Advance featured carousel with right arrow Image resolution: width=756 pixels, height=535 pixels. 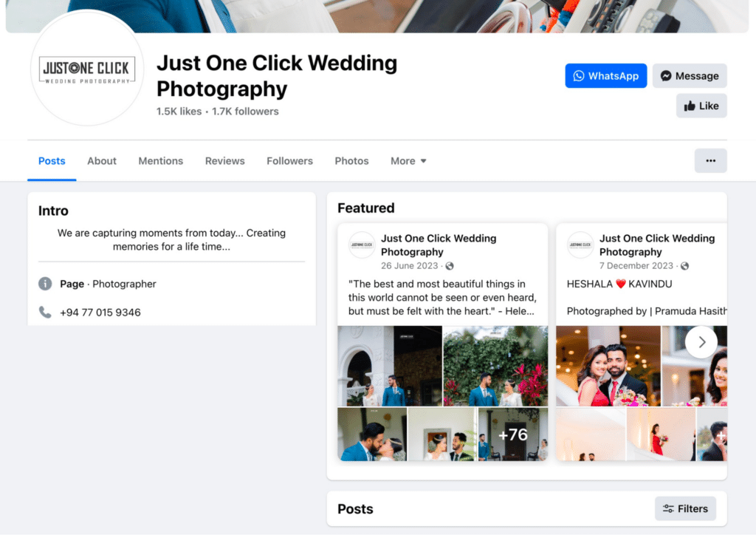click(701, 342)
